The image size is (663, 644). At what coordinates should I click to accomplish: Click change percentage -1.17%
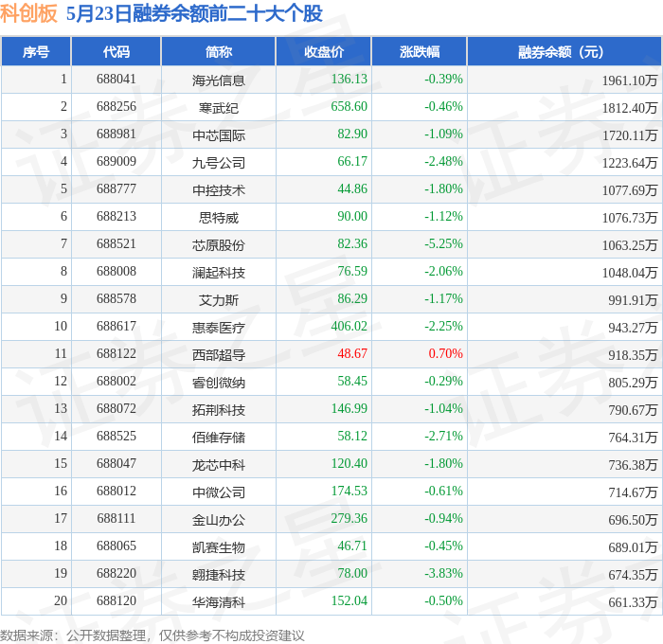point(443,299)
